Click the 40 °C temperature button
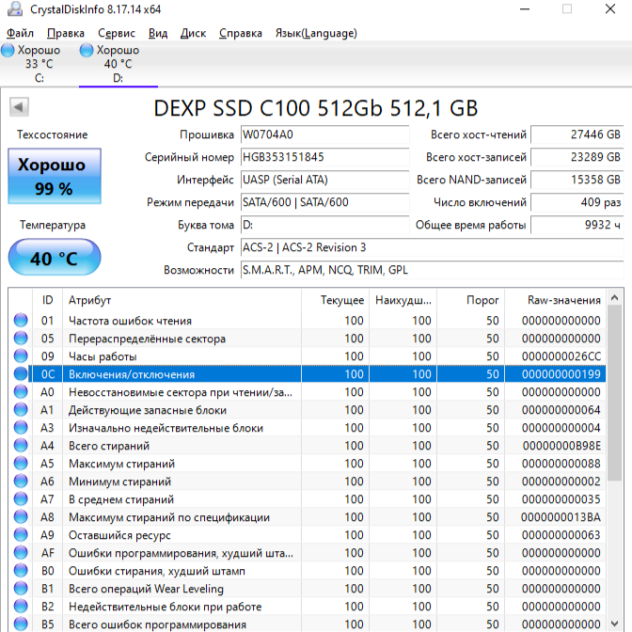This screenshot has width=632, height=632. click(54, 258)
